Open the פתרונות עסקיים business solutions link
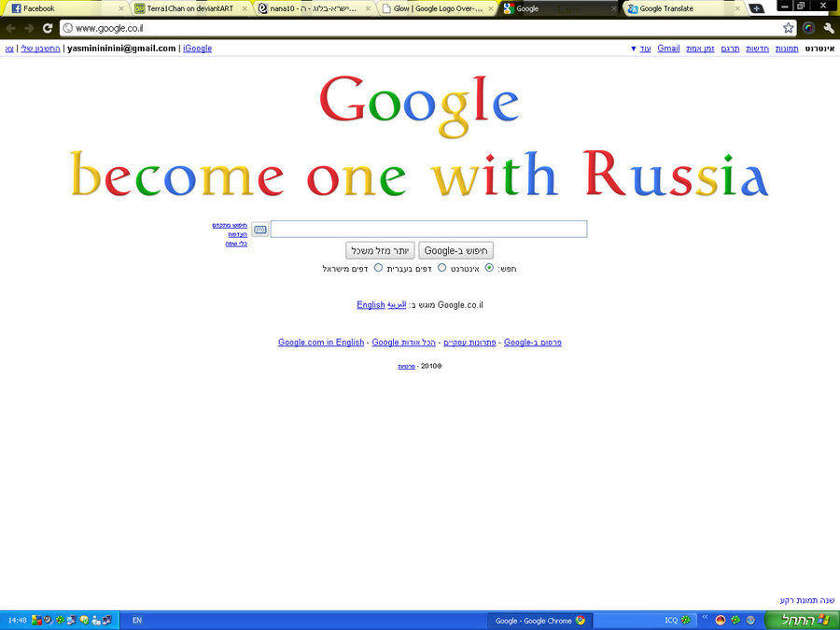Screen dimensions: 840x630 click(x=469, y=343)
